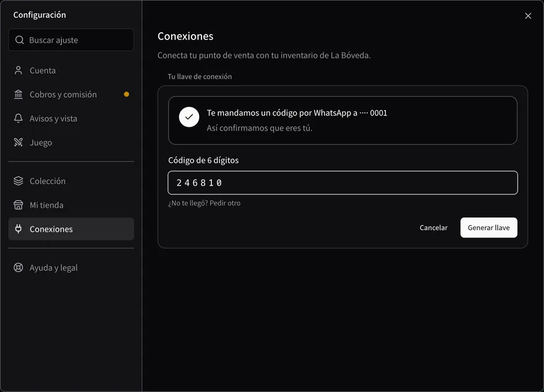Click the Generar llave button

click(x=489, y=228)
